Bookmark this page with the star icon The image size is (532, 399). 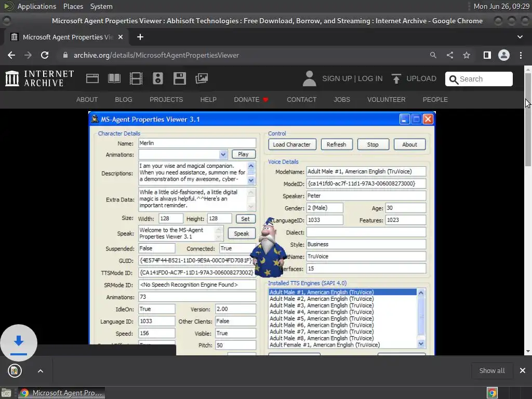[x=467, y=55]
